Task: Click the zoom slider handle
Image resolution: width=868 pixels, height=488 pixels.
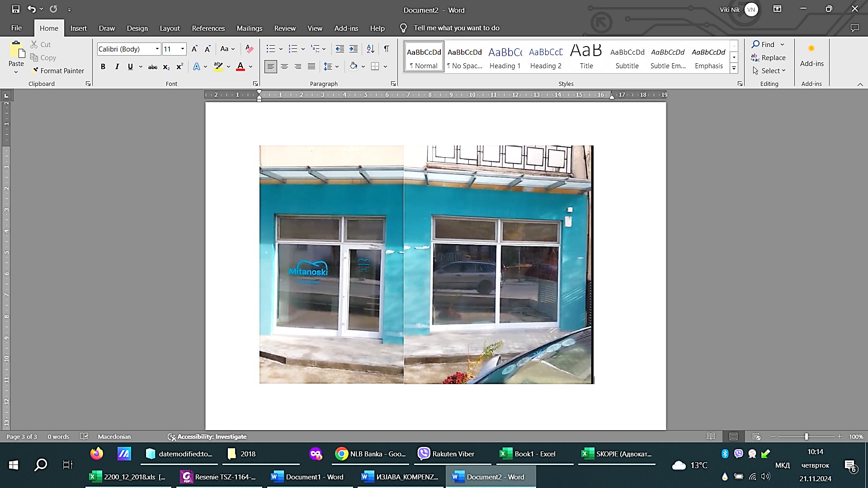Action: click(806, 436)
